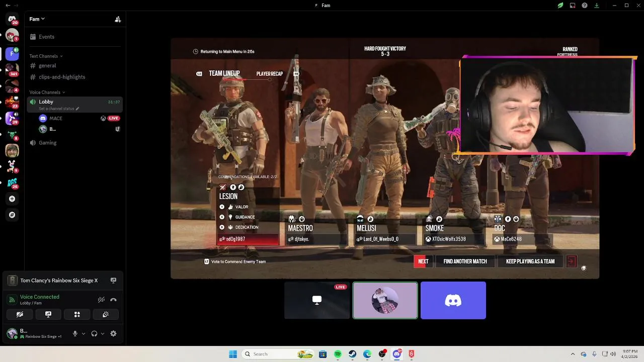Open the Activities launcher button
644x362 pixels.
[77, 314]
